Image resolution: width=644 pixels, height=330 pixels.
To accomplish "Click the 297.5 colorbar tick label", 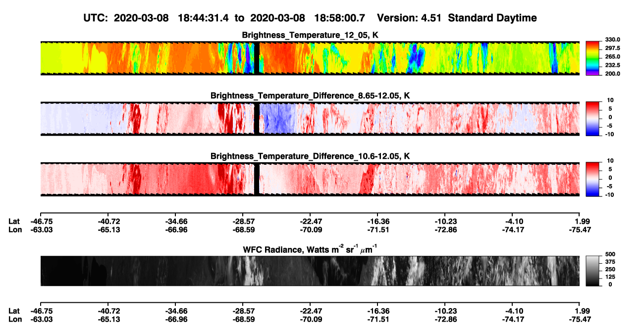I will click(x=612, y=48).
